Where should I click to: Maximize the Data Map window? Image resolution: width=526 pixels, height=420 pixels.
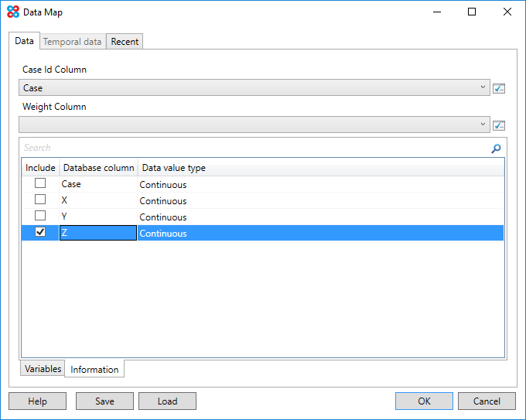472,12
